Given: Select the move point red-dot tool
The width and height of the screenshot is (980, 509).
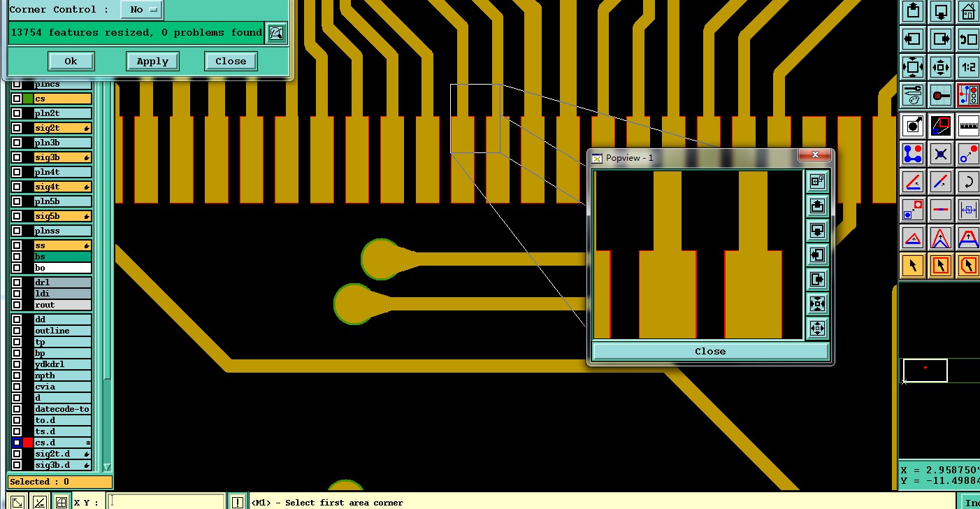Looking at the screenshot, I should pos(968,154).
